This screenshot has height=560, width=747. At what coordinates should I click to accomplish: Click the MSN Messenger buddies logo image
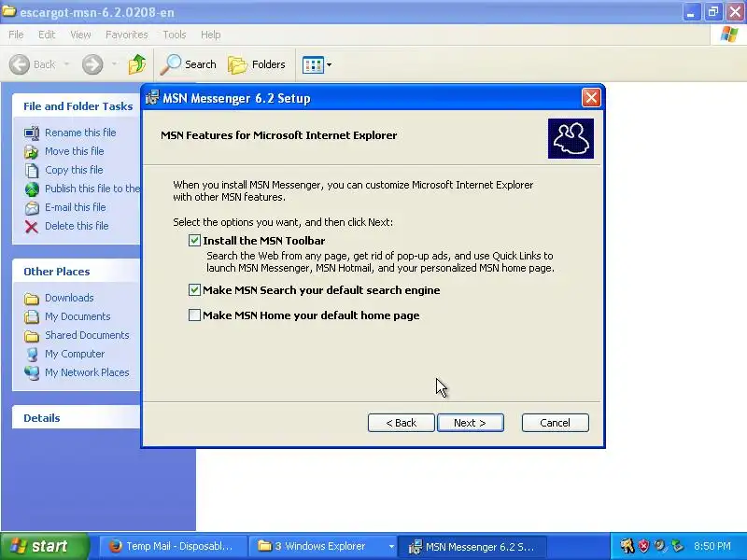571,138
